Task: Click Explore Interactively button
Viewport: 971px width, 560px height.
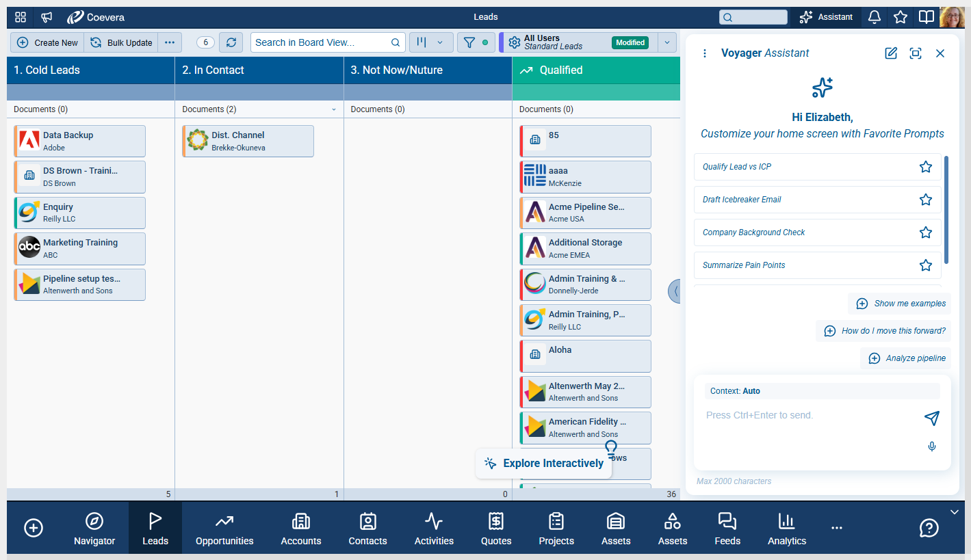Action: [x=544, y=464]
